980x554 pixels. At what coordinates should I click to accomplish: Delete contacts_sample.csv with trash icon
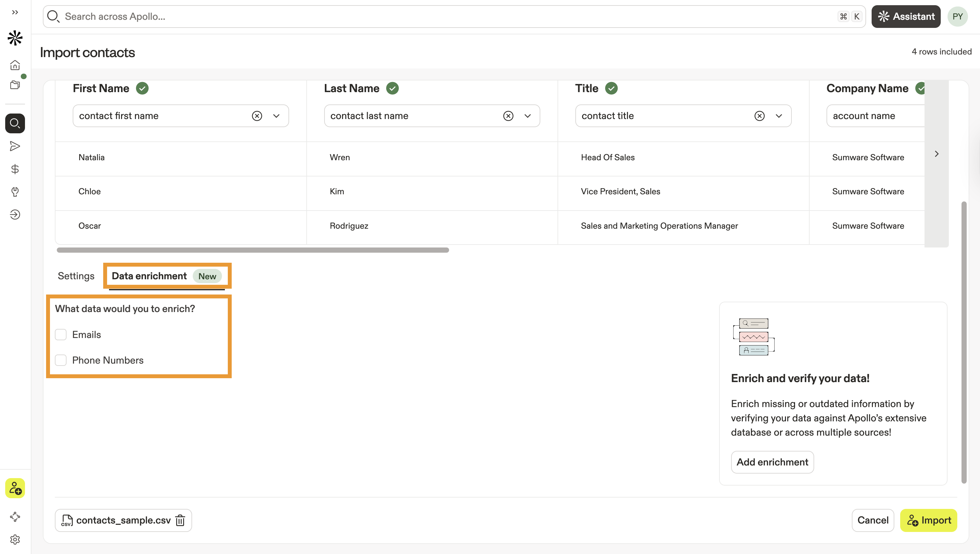point(180,520)
